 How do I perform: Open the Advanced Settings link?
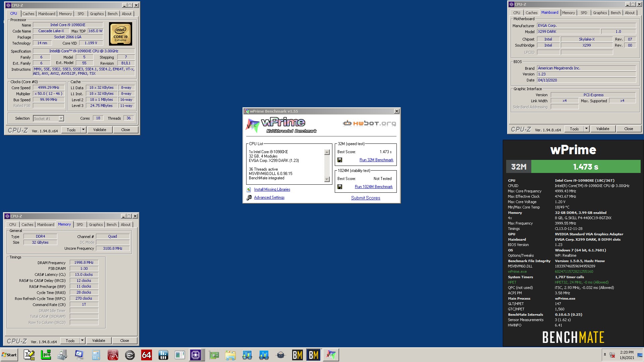pos(269,197)
